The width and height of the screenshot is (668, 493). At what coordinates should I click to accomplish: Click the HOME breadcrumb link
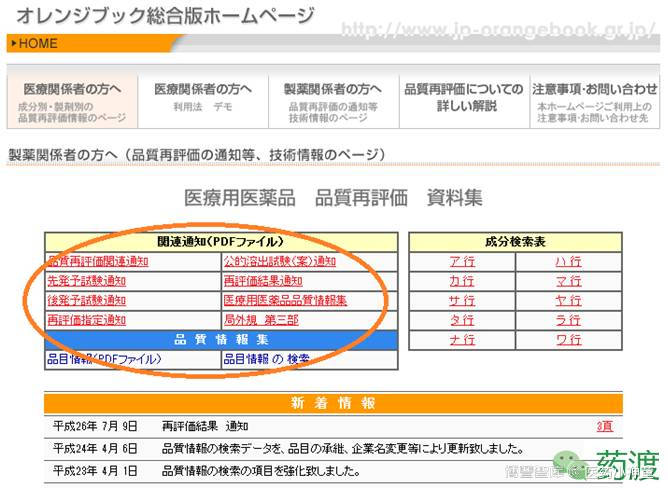37,43
